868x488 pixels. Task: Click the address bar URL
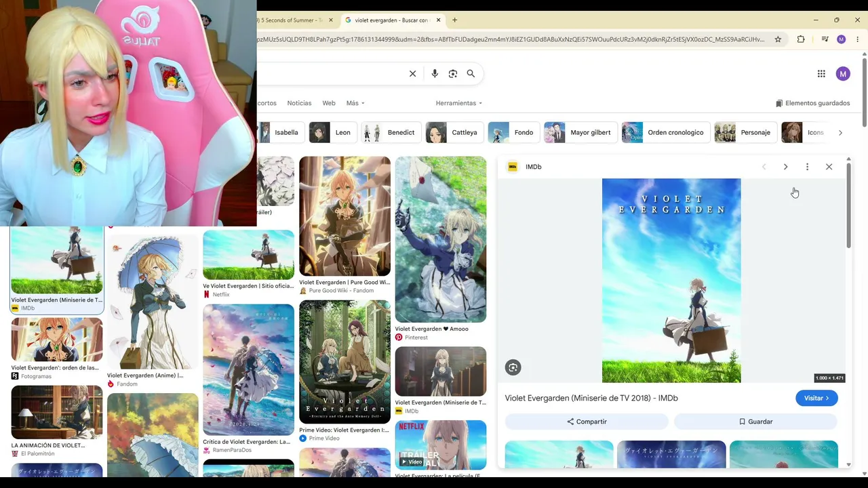pos(510,39)
